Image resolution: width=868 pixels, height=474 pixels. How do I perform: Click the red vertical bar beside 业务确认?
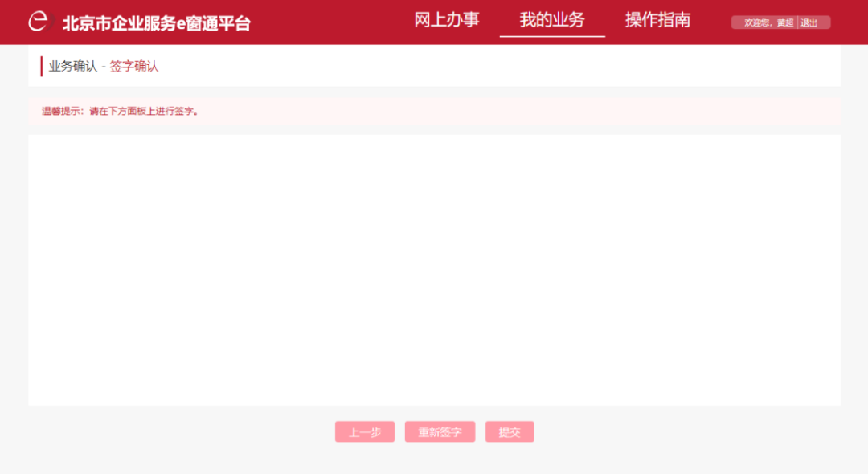point(41,67)
